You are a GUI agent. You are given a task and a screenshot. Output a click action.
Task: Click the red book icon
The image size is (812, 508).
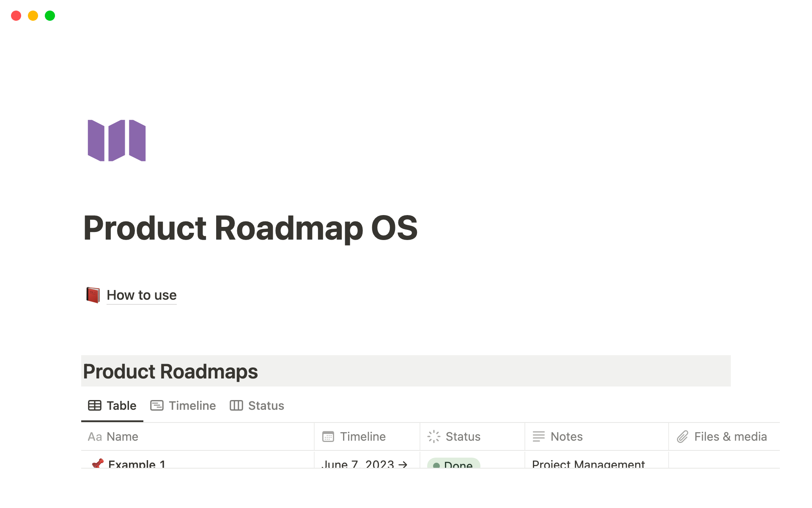93,295
